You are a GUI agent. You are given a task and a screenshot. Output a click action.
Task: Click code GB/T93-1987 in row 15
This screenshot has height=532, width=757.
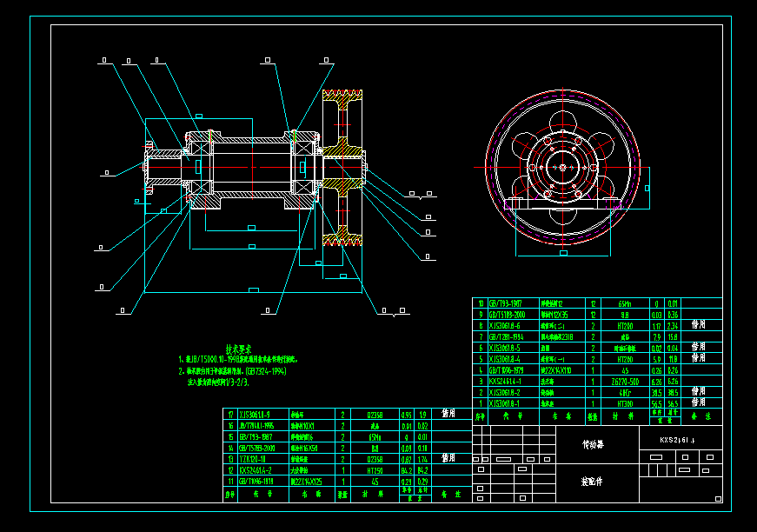(256, 437)
